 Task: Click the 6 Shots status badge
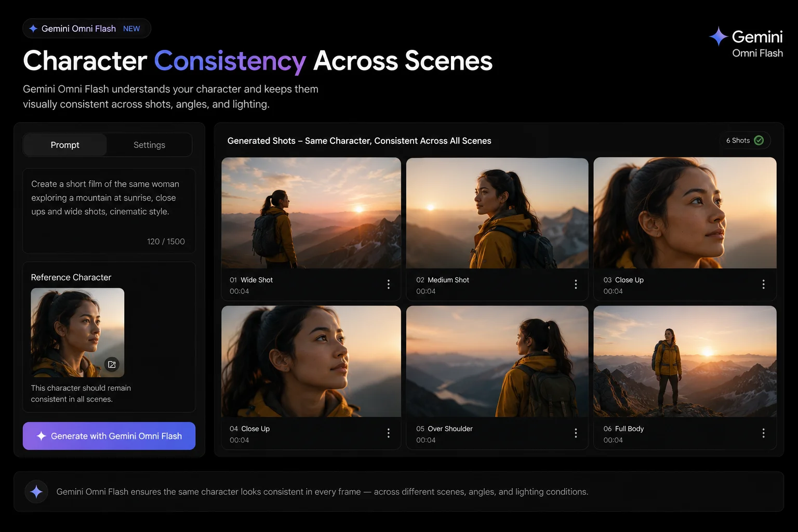[745, 140]
